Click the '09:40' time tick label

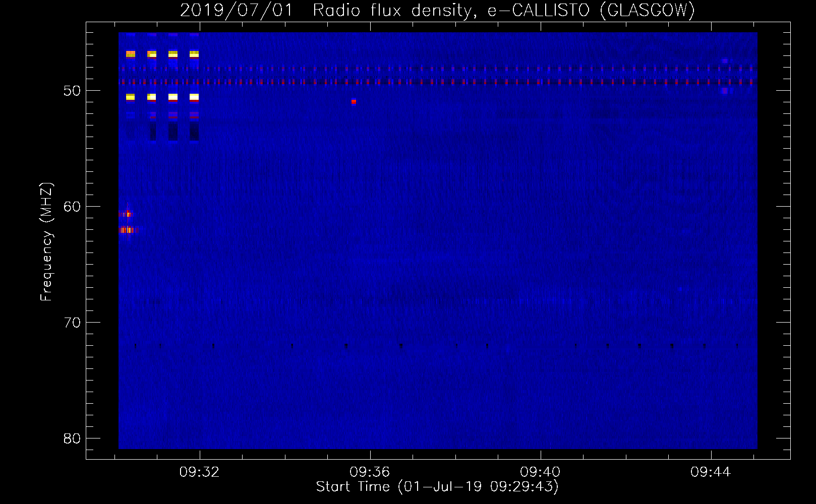click(x=540, y=472)
